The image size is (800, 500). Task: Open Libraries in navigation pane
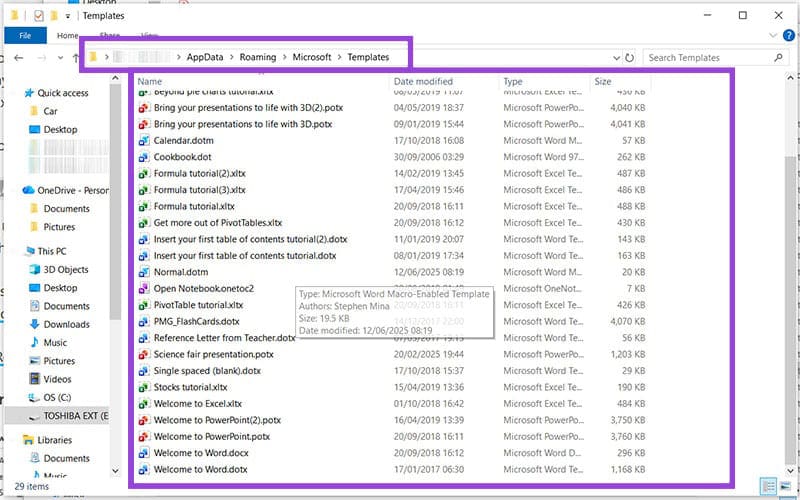(x=55, y=440)
